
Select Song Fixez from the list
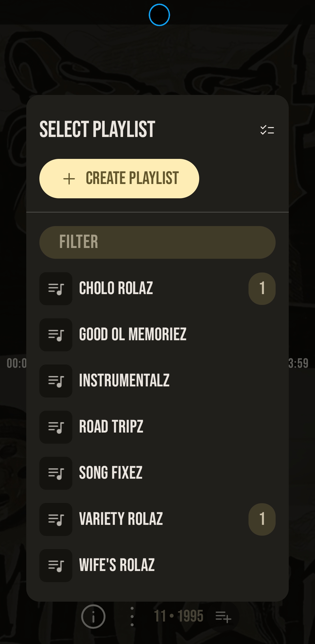111,473
